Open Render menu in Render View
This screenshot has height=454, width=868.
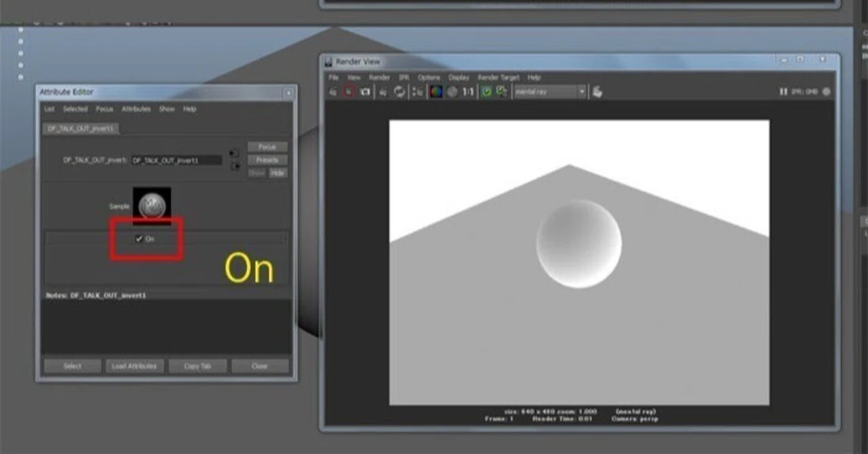point(379,77)
